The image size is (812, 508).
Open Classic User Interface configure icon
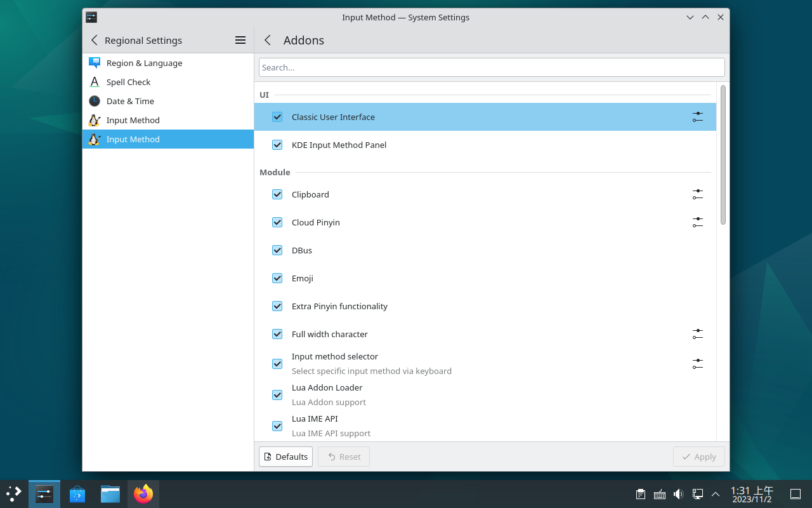[697, 117]
